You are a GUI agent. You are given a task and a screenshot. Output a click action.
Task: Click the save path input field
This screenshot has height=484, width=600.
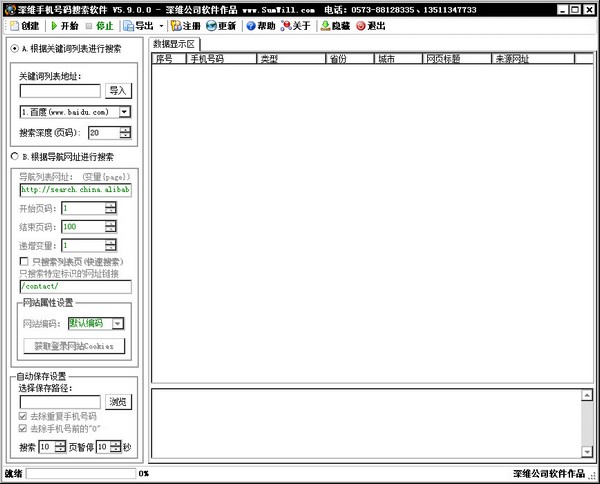click(x=60, y=402)
